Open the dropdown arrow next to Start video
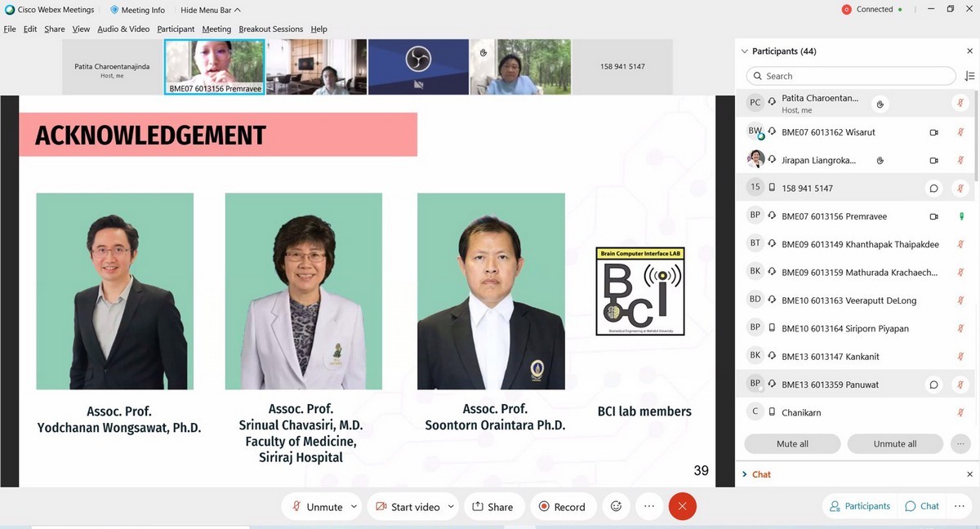Image resolution: width=980 pixels, height=529 pixels. (x=449, y=507)
